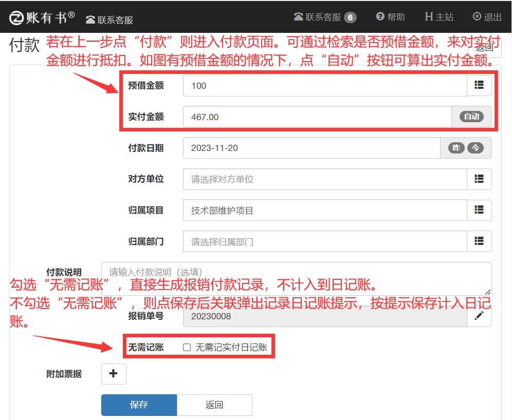Open the list picker for 预借金额
The height and width of the screenshot is (420, 512).
pyautogui.click(x=479, y=86)
